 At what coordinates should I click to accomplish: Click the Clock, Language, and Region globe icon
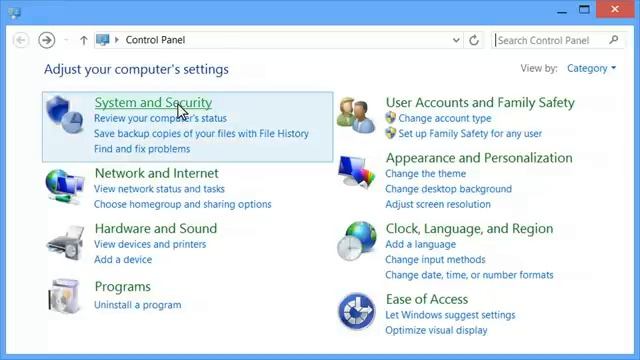(356, 241)
